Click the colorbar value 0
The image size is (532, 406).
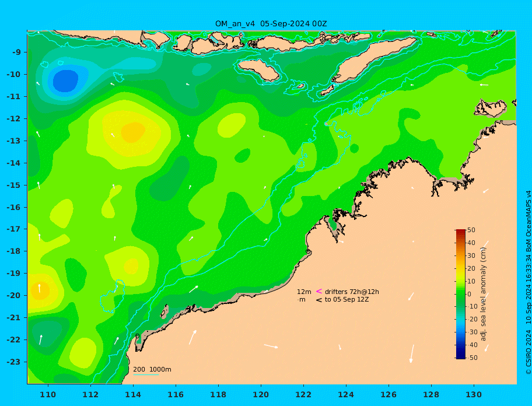pos(469,294)
